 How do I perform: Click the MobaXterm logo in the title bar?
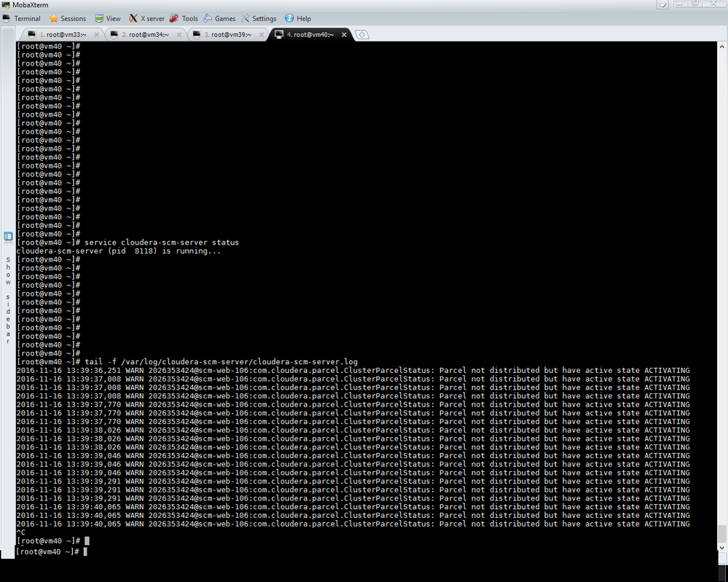[6, 5]
